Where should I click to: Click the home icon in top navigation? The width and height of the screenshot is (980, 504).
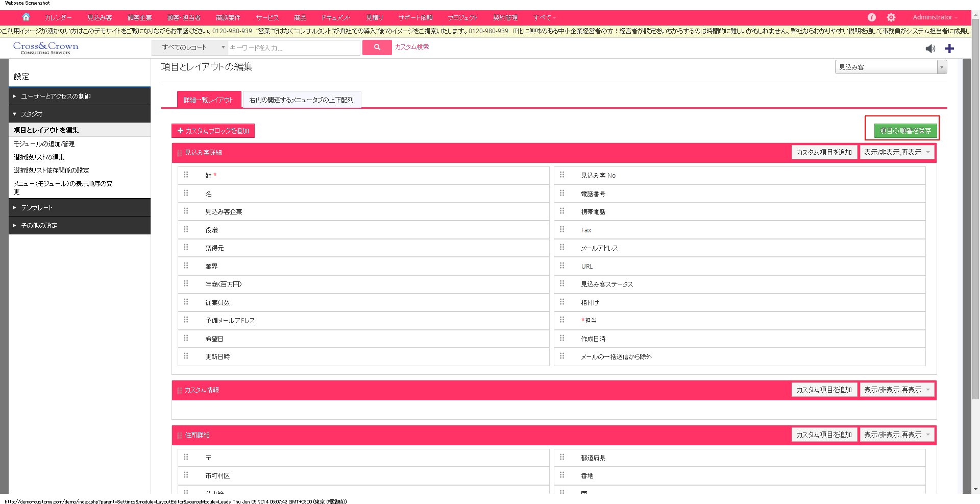pos(26,17)
